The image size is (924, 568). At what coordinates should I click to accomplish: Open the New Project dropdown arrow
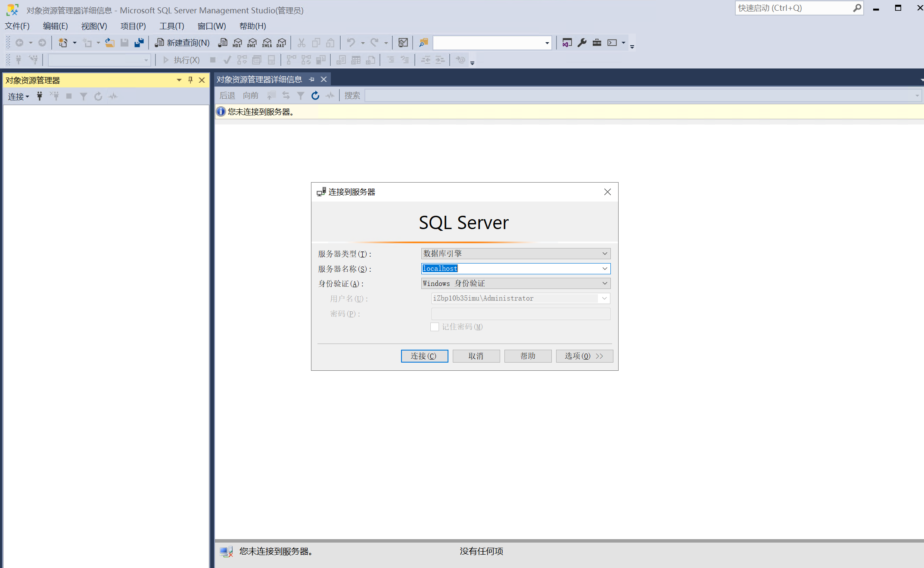(75, 43)
